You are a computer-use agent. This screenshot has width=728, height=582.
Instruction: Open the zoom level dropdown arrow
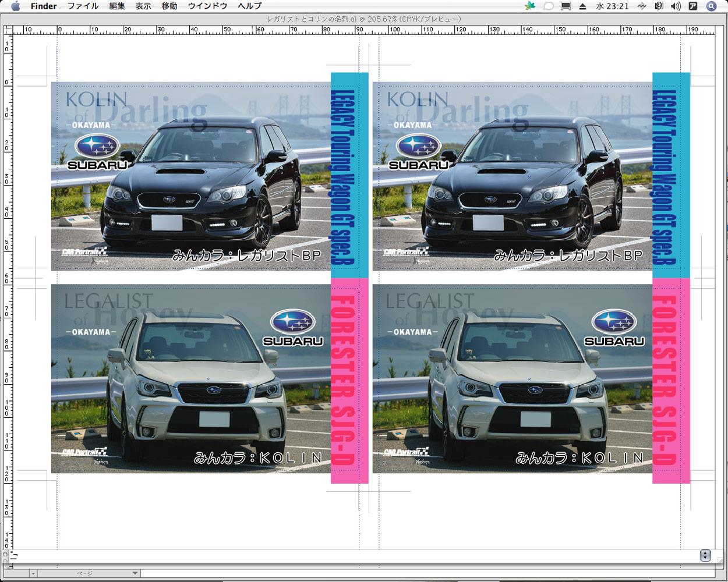(x=33, y=573)
